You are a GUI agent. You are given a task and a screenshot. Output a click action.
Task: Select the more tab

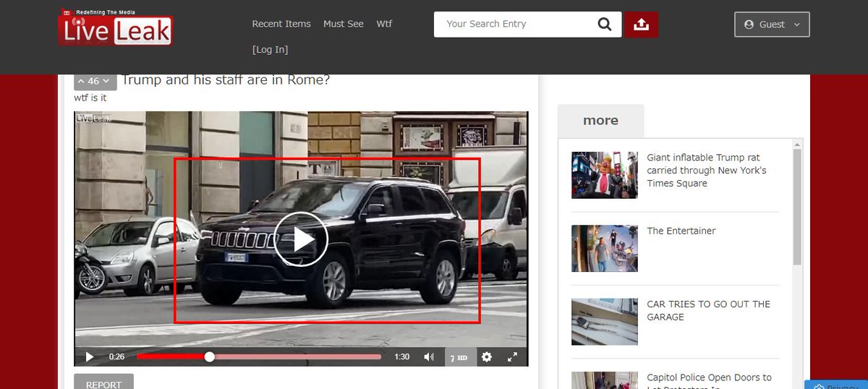600,121
